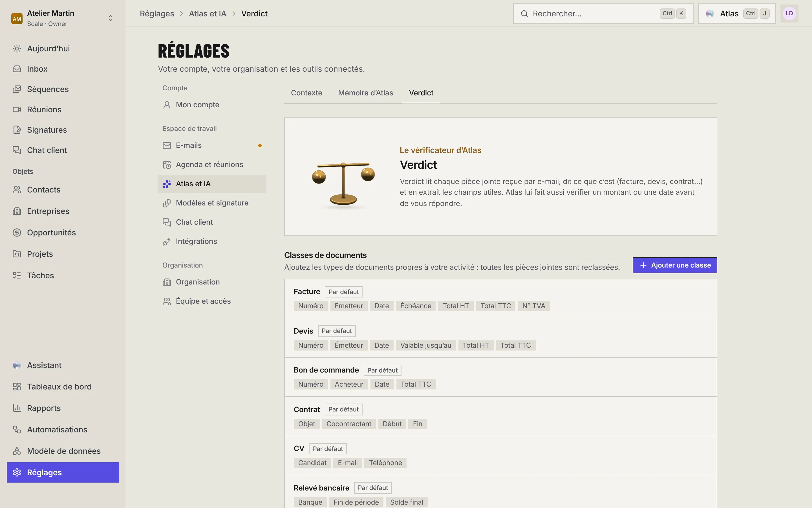The image size is (812, 508).
Task: Click the Atlas et IA sparkle icon
Action: [x=167, y=184]
